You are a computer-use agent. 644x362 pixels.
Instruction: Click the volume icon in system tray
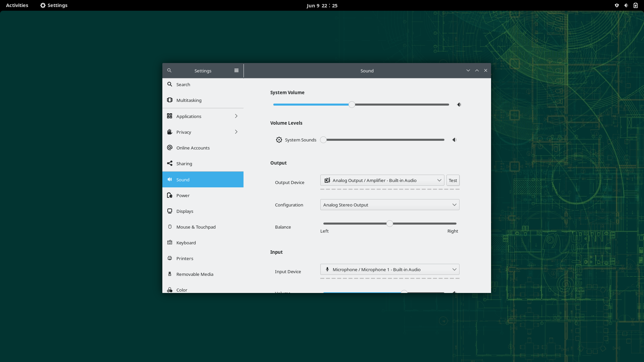click(626, 5)
